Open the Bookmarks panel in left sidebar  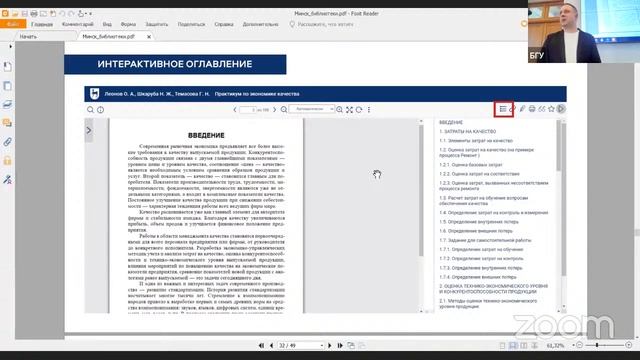[x=7, y=67]
